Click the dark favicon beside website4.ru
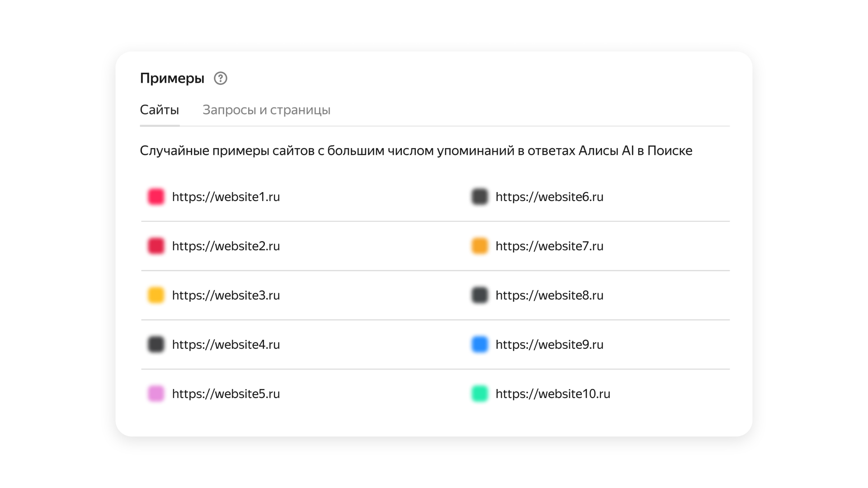868x488 pixels. coord(156,344)
